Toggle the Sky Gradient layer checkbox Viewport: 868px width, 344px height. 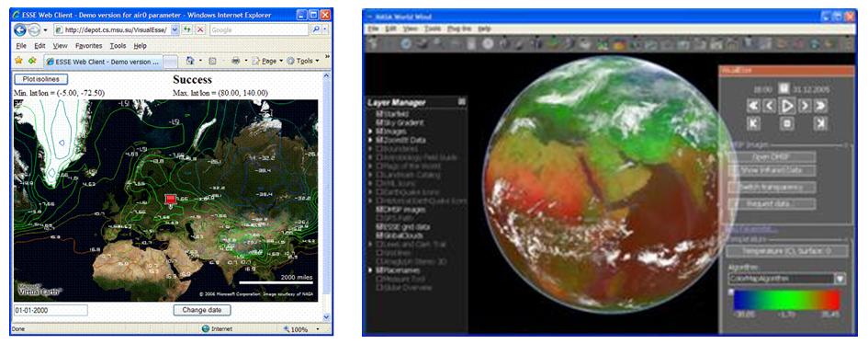[379, 122]
